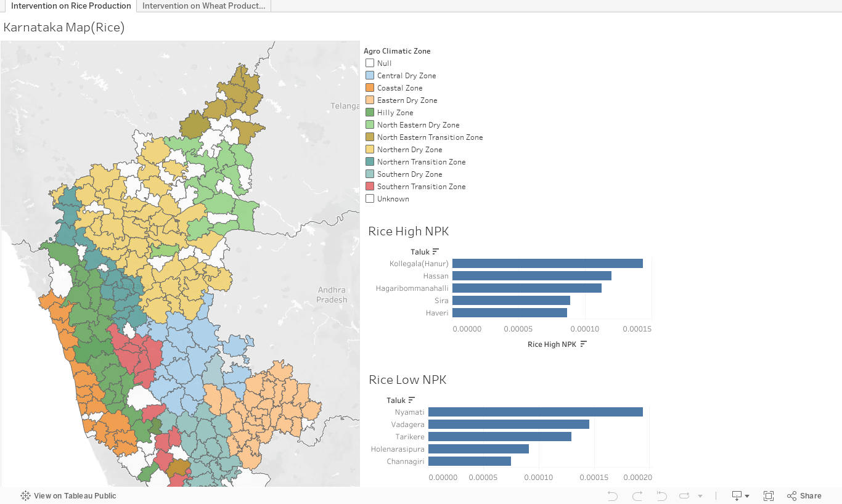Click the Undo icon in the toolbar
Viewport: 842px width, 504px height.
pos(612,495)
